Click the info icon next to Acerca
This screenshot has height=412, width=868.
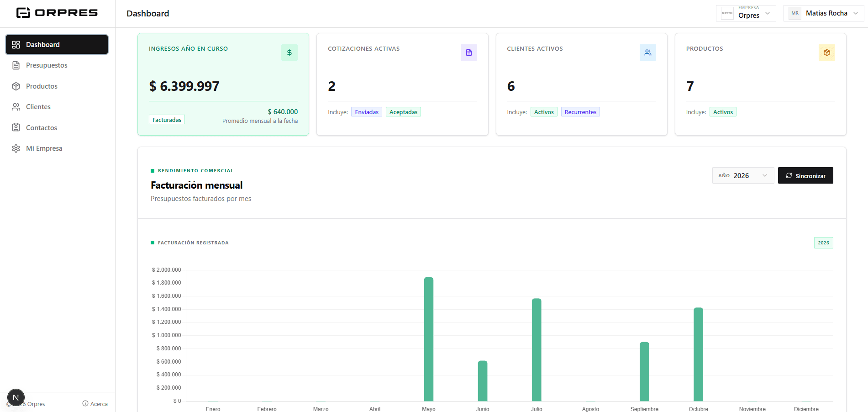[x=85, y=404]
